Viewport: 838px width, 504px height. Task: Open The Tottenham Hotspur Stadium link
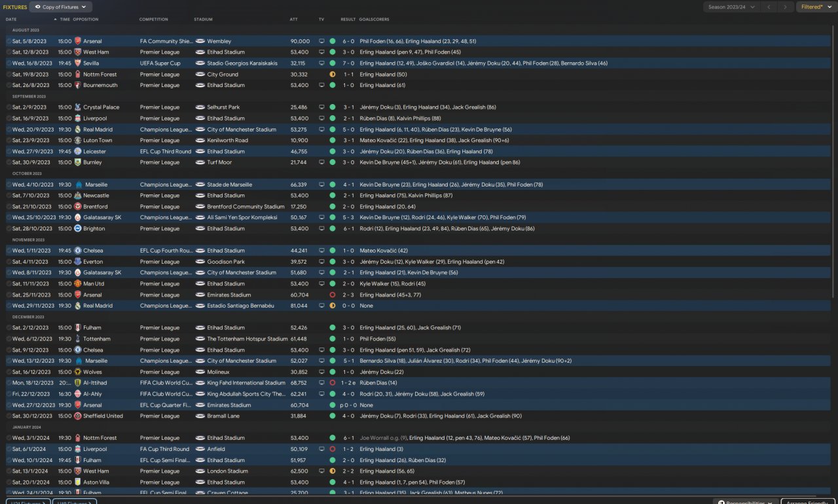click(x=247, y=339)
